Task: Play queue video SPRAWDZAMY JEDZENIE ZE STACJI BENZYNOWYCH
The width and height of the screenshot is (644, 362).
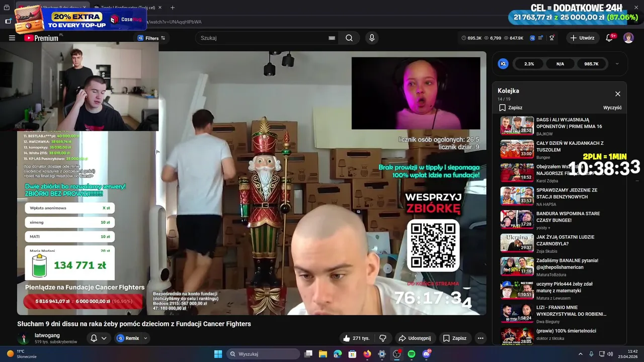Action: tap(559, 196)
